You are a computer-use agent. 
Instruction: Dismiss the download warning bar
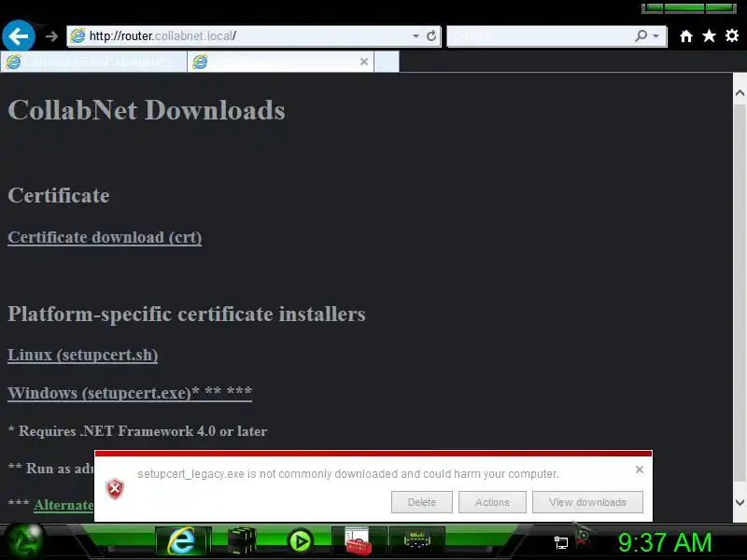tap(640, 469)
